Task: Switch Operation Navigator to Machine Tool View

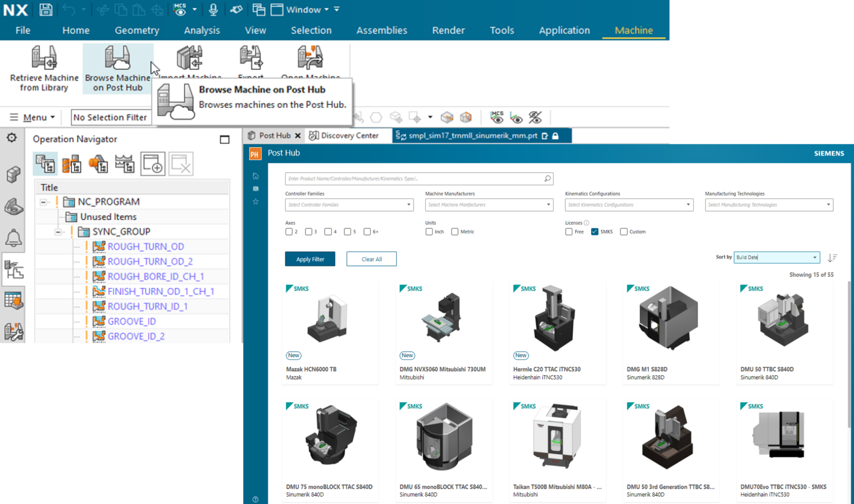Action: click(72, 163)
